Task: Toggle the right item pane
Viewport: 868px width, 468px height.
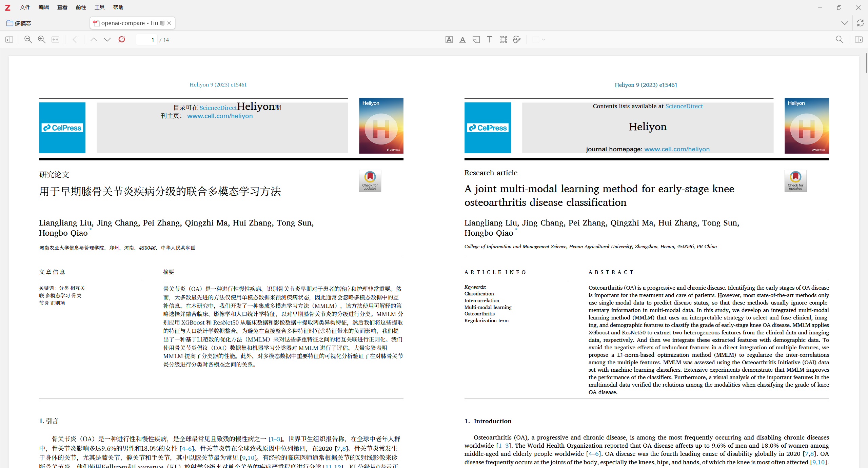Action: click(x=859, y=40)
